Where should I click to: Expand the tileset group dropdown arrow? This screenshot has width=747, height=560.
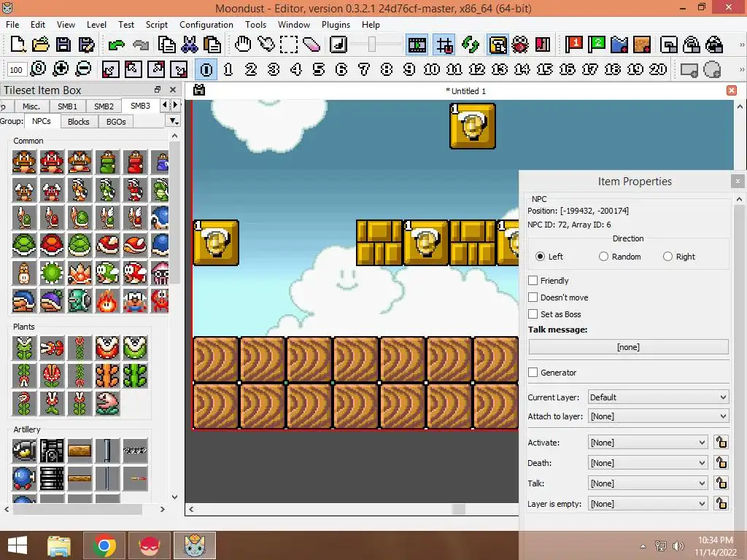(174, 122)
